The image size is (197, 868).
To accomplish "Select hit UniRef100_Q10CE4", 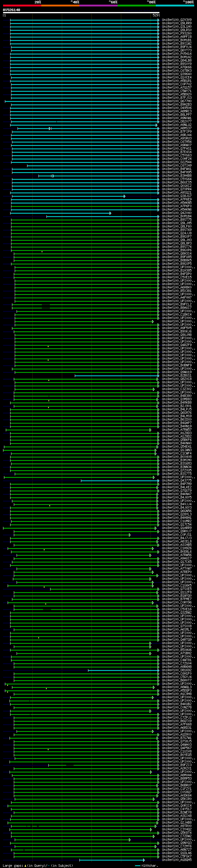I will [177, 78].
